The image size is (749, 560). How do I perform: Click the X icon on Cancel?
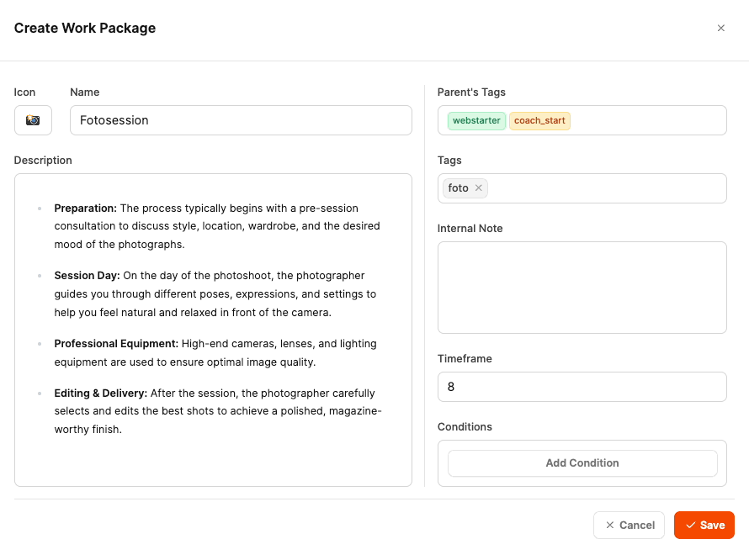click(610, 526)
